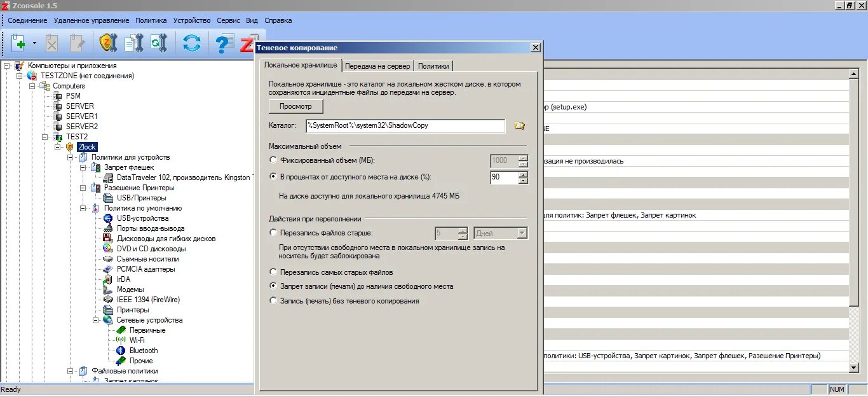Decrease the disk percentage spinner value
The image size is (868, 397).
[x=523, y=181]
